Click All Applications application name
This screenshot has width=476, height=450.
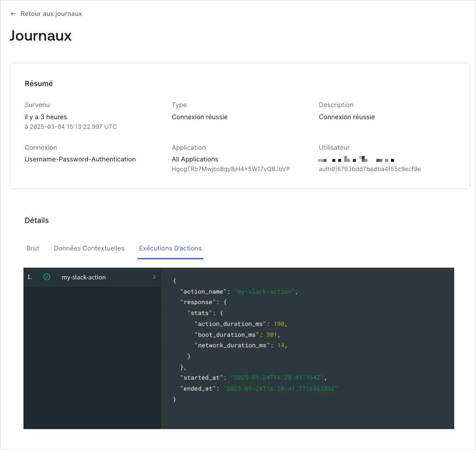click(x=195, y=159)
